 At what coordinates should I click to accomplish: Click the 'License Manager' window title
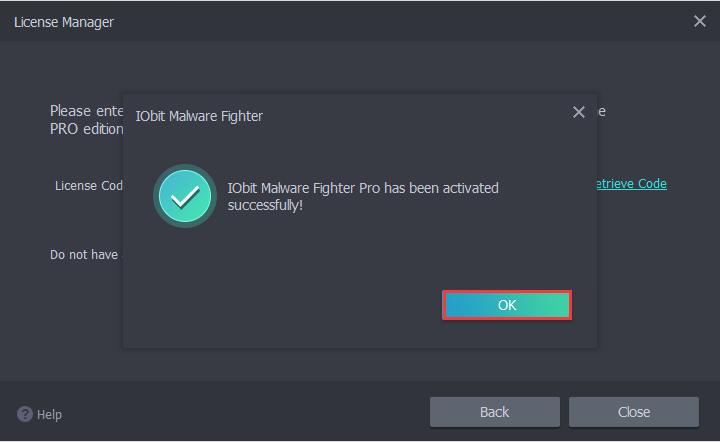[64, 22]
